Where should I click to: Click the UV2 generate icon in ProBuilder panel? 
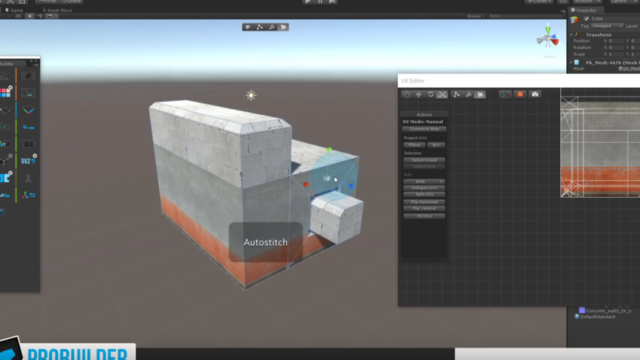pyautogui.click(x=28, y=161)
